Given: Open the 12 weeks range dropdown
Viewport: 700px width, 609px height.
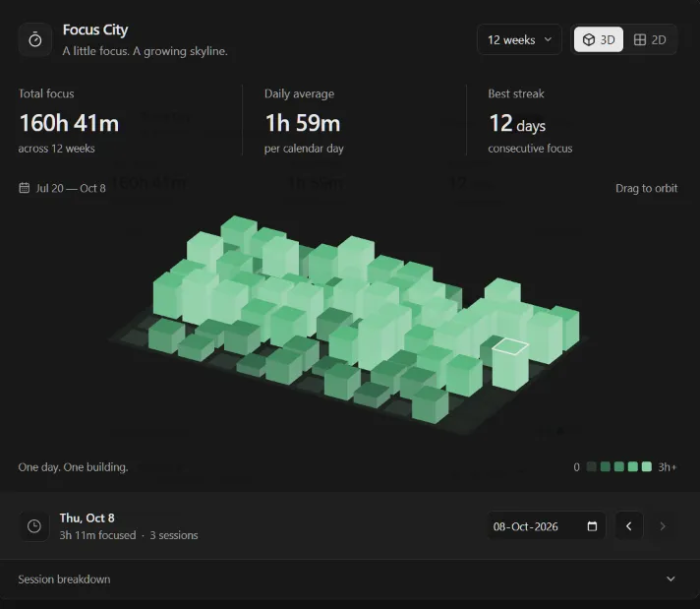Looking at the screenshot, I should coord(519,39).
